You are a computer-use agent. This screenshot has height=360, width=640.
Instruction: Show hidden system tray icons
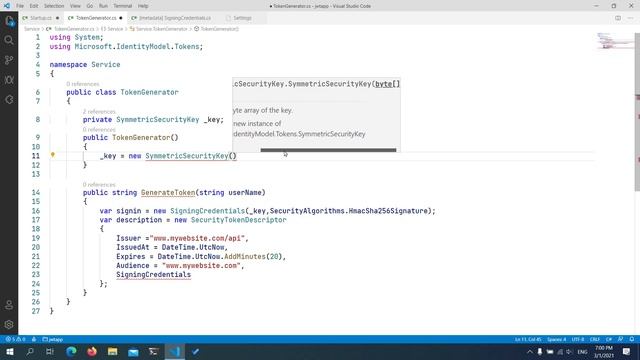[x=530, y=351]
